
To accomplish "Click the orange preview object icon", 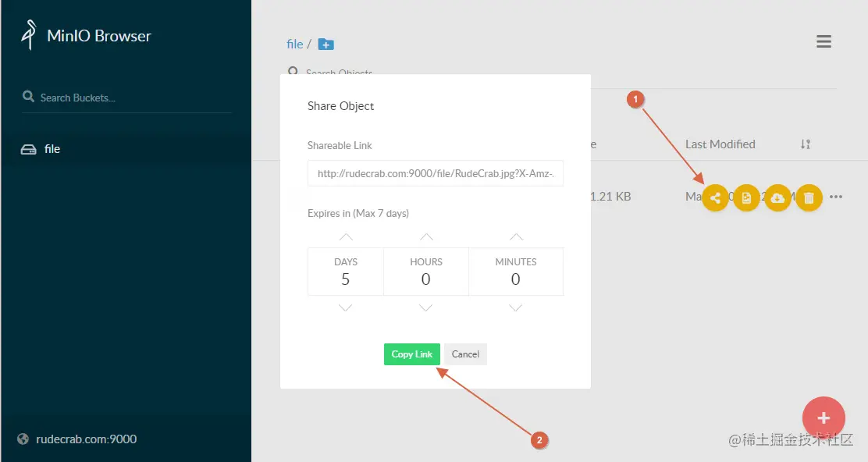I will tap(746, 197).
